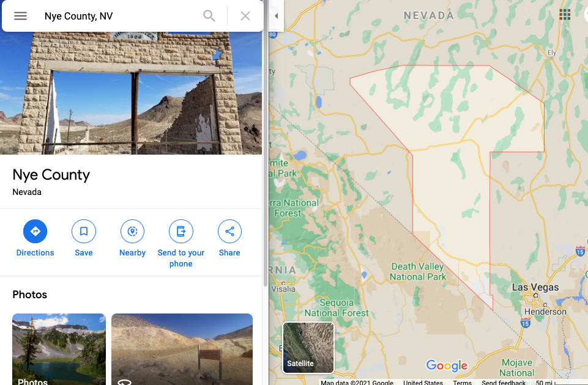Search Nearby places
Screen dimensions: 588x385
(x=132, y=238)
